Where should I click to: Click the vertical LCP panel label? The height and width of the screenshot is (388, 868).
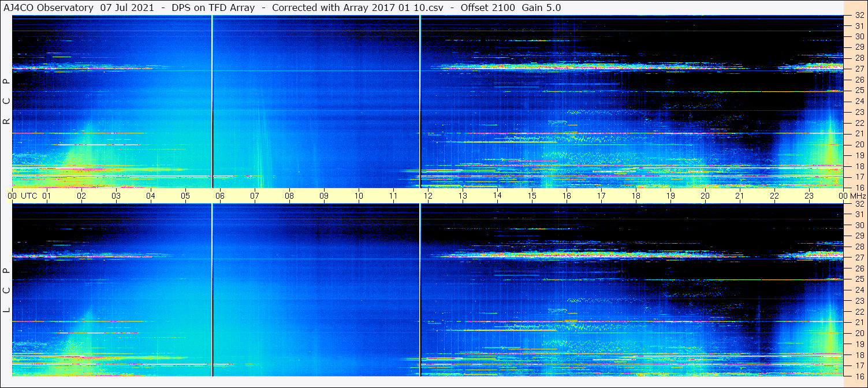[6, 291]
